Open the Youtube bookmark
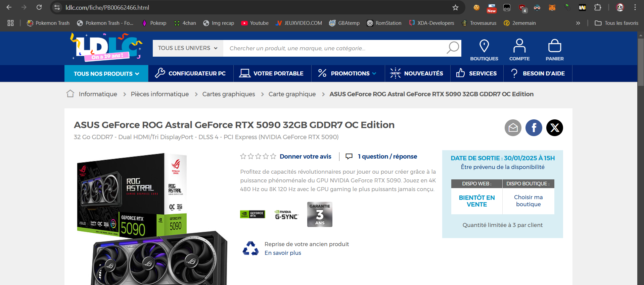This screenshot has width=644, height=285. pyautogui.click(x=255, y=23)
